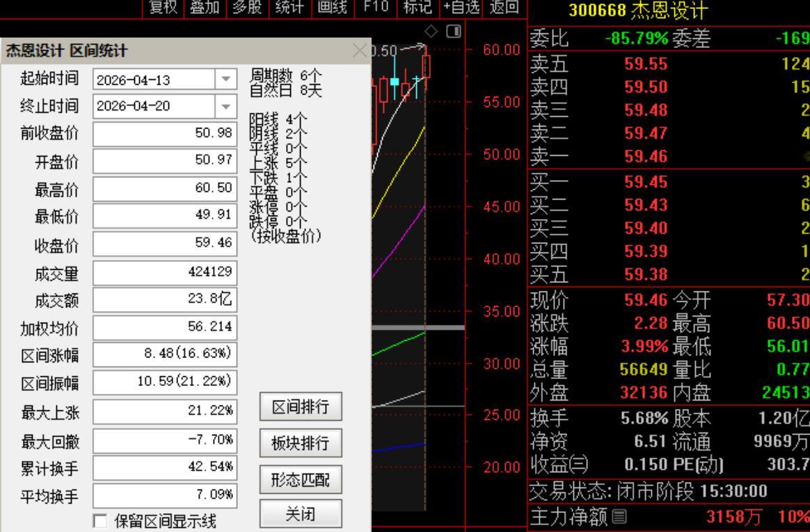Click the 交易状态 闭市阶段 status line
Screen dimensions: 810x532
[649, 491]
